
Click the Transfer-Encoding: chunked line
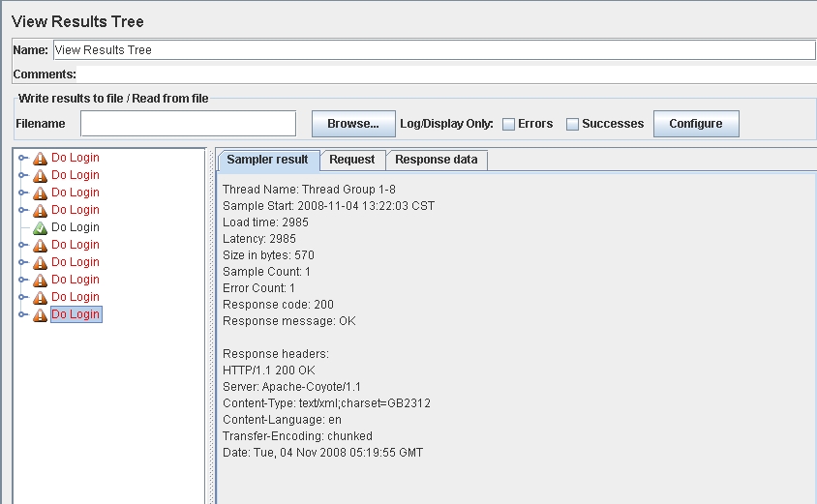(x=297, y=436)
